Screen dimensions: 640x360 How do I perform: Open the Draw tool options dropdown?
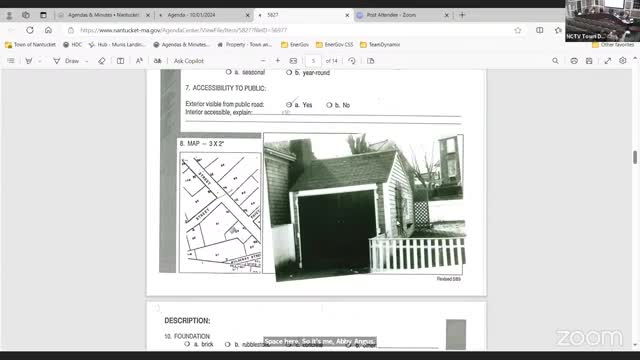[87, 61]
